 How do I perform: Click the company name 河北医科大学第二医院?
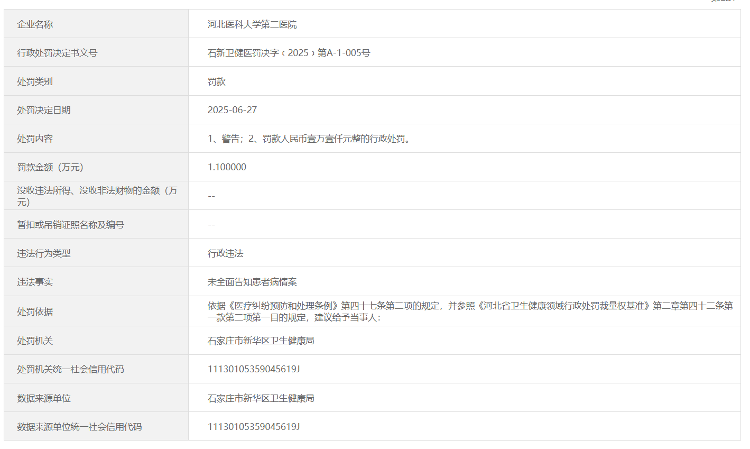coord(253,23)
